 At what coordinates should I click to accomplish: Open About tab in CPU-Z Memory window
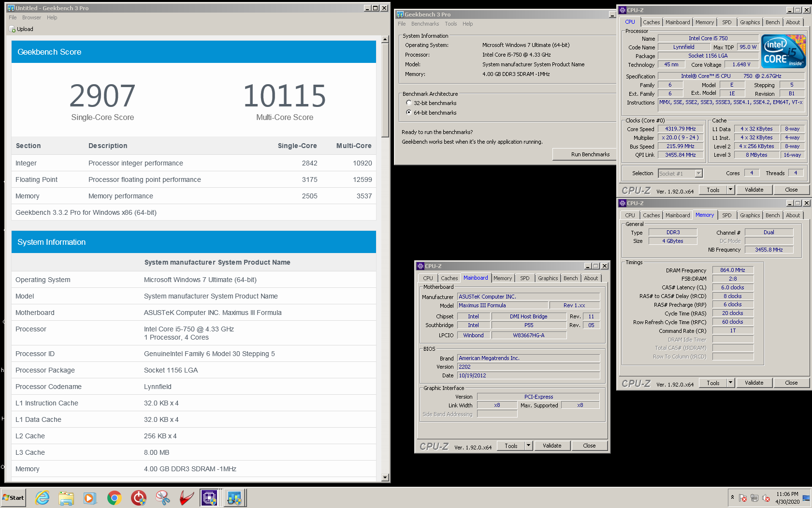(793, 215)
